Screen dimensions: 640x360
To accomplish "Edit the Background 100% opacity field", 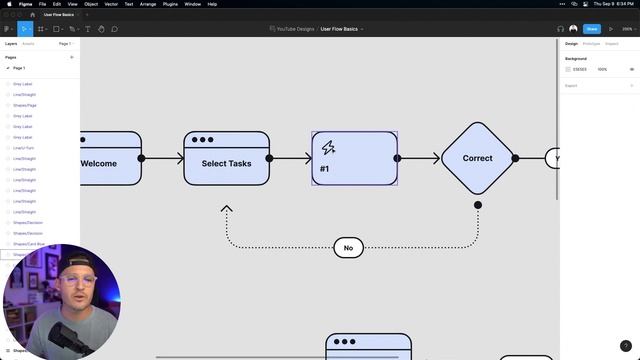I will coord(602,69).
